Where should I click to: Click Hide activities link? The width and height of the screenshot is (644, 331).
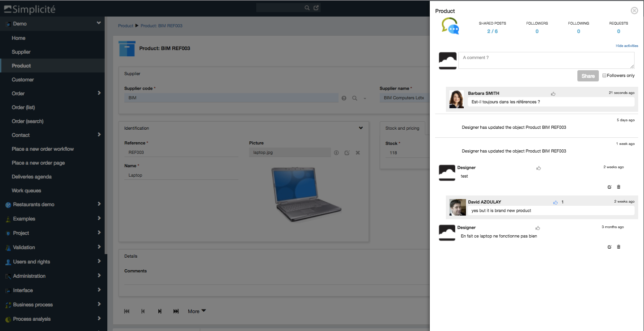pyautogui.click(x=627, y=46)
